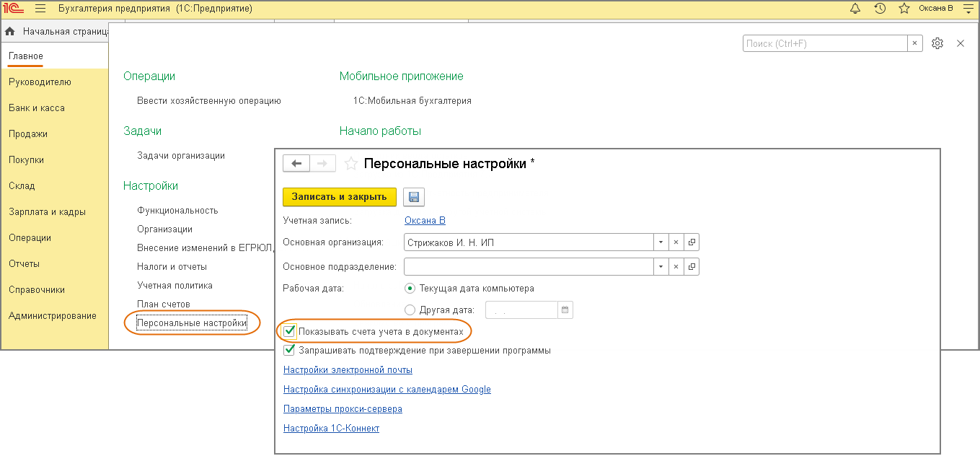Open the main hamburger menu

[40, 9]
